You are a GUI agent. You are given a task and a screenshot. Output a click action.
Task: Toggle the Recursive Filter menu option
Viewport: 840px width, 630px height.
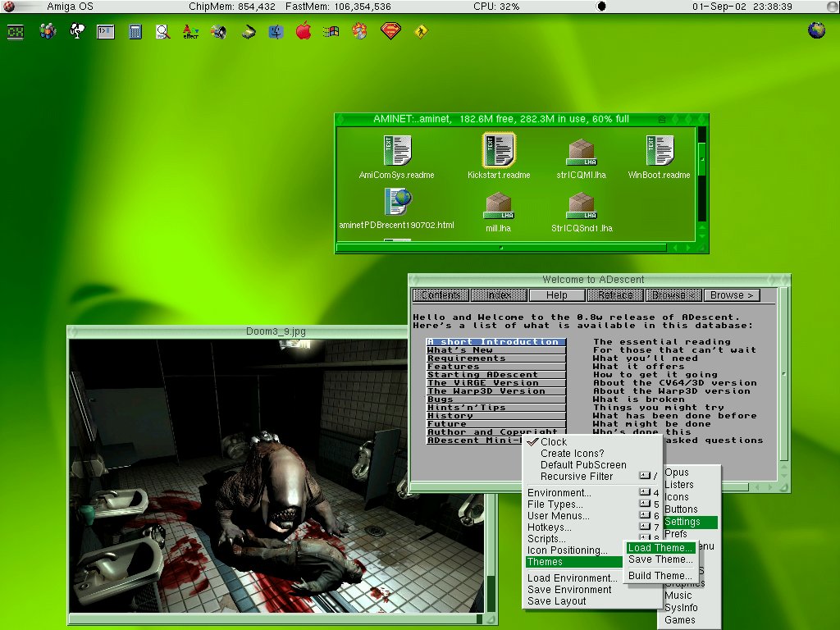point(576,477)
